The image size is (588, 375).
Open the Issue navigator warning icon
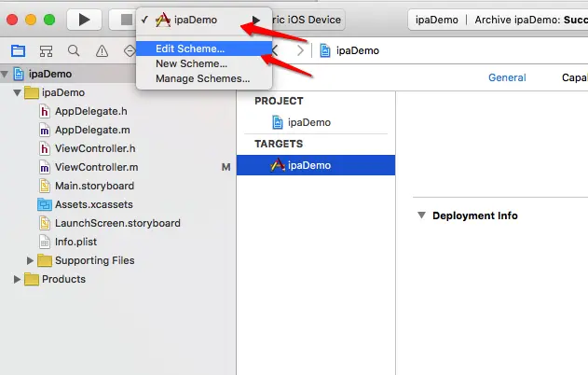click(102, 50)
